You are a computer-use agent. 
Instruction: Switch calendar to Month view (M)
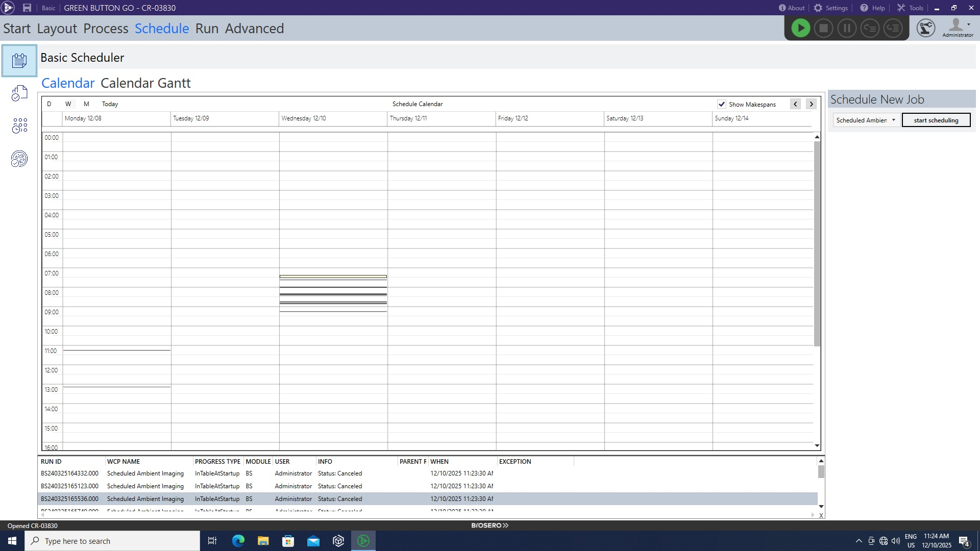[86, 104]
